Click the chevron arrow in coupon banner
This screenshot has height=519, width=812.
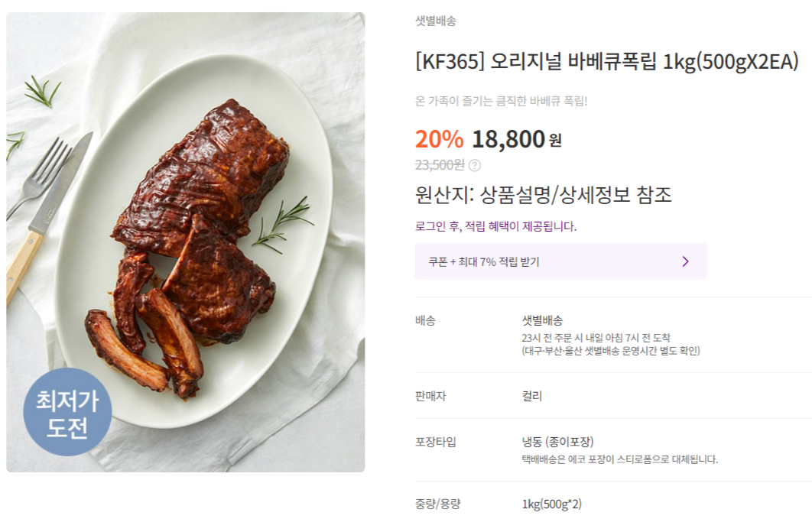685,261
